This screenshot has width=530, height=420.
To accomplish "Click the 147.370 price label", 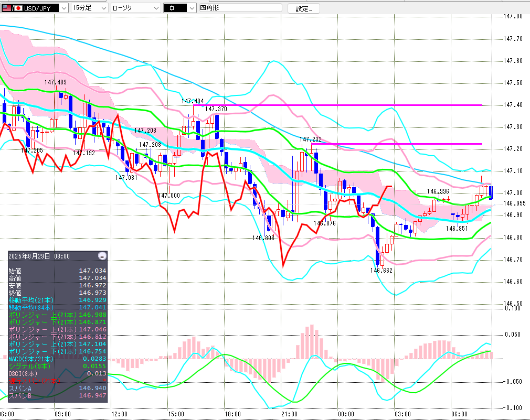I will (216, 109).
